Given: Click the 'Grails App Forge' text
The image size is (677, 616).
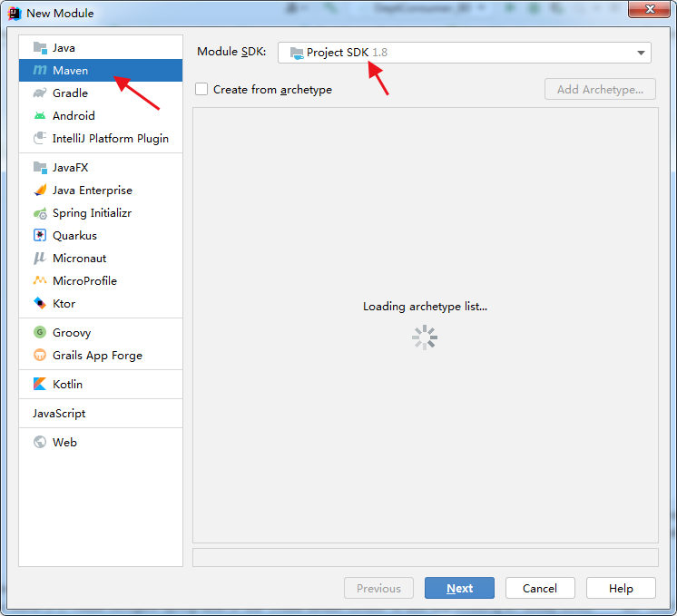Looking at the screenshot, I should pos(98,356).
